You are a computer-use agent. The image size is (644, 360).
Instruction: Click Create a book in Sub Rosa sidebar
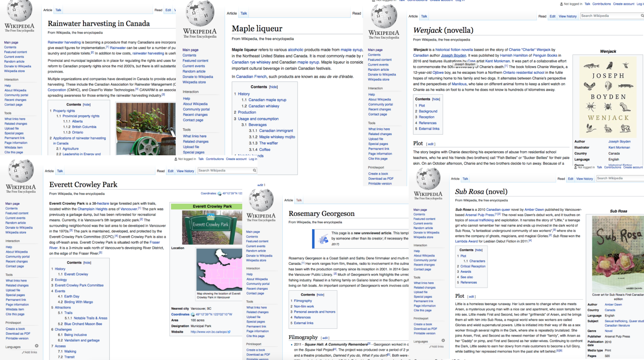(x=423, y=324)
